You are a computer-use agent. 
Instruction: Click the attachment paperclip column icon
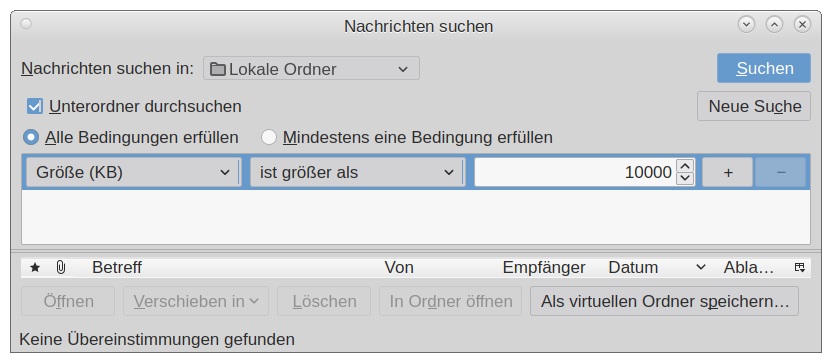click(61, 267)
